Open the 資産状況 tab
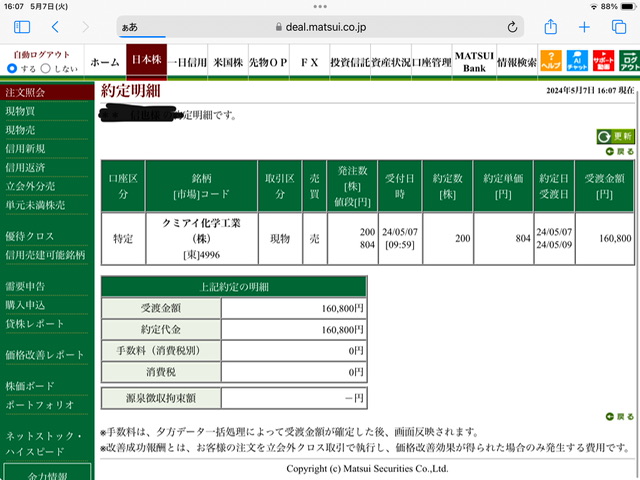 [391, 62]
